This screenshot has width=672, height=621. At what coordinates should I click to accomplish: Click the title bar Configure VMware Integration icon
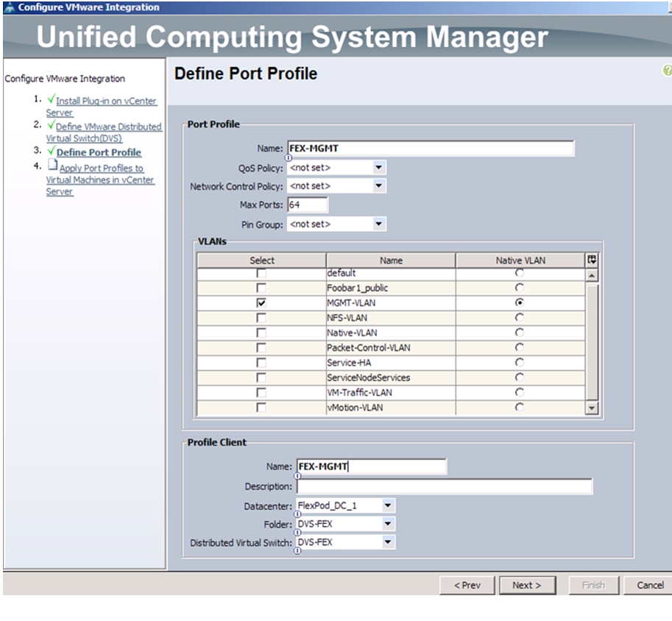pyautogui.click(x=10, y=7)
